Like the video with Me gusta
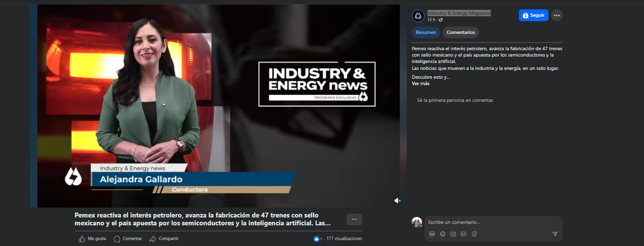 coord(92,239)
